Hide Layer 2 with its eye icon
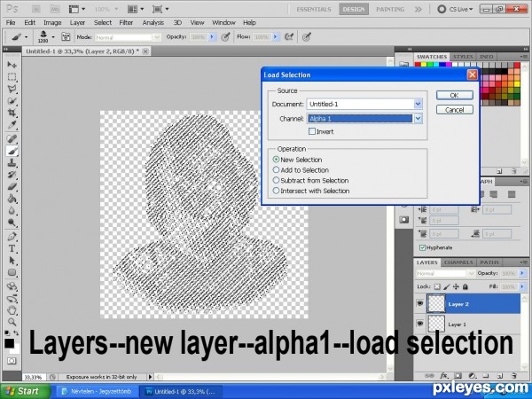 [420, 303]
